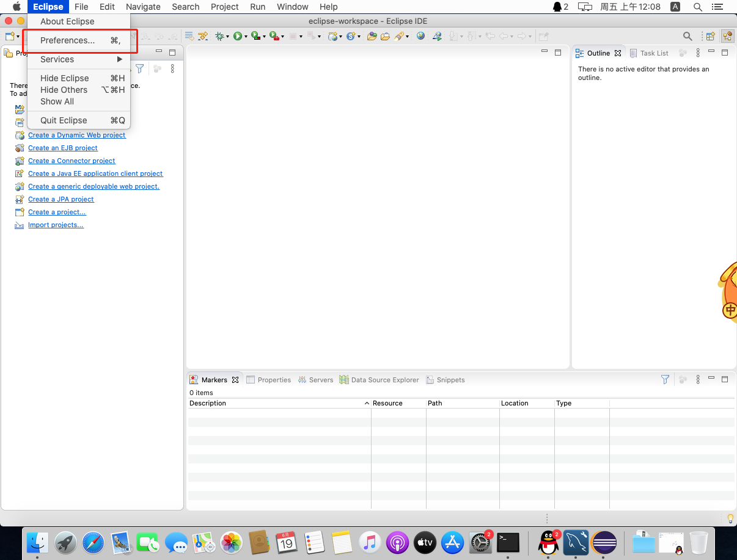The image size is (737, 560).
Task: Click the filter funnel in Project Explorer
Action: tap(139, 68)
